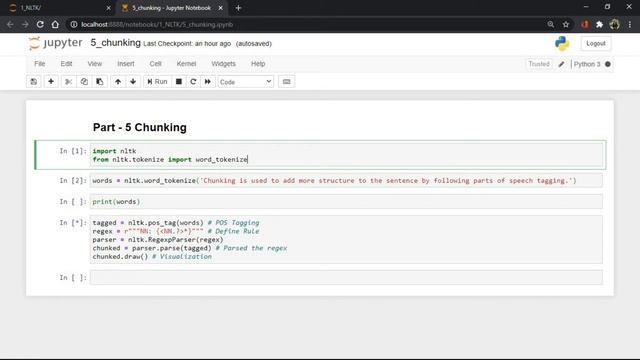The width and height of the screenshot is (640, 360).
Task: Restart kernel and run all fast-forward icon
Action: coord(208,82)
